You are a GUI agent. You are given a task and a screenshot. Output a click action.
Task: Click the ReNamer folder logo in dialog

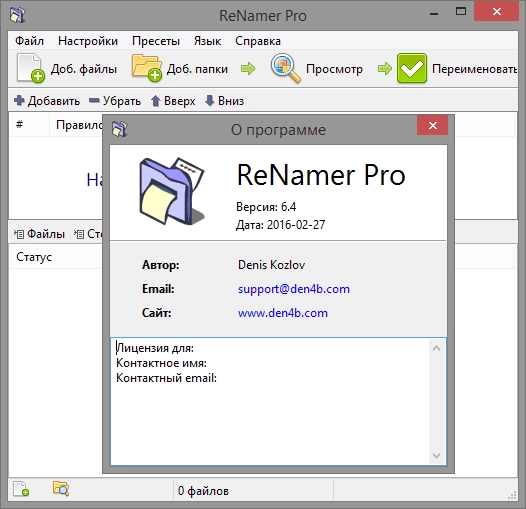tap(171, 191)
